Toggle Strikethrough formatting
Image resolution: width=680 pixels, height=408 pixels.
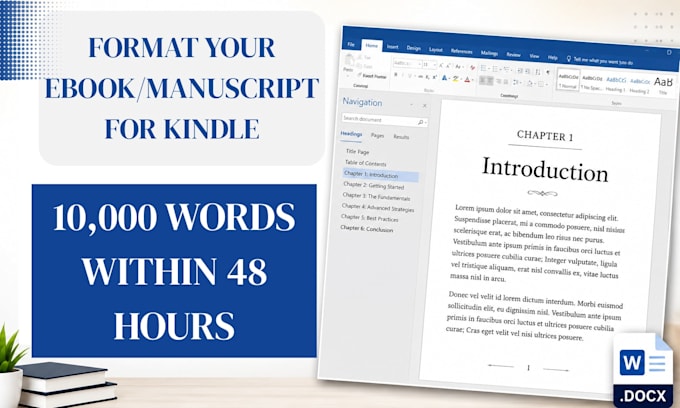pos(420,77)
